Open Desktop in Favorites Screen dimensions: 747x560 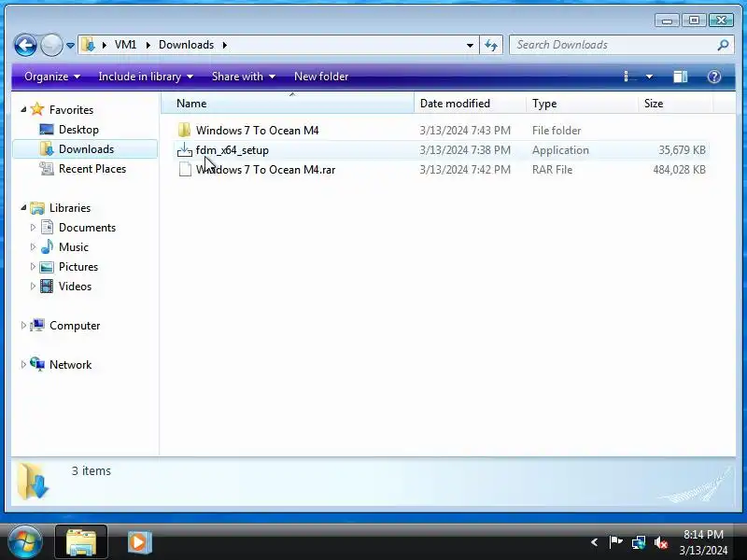pos(78,130)
